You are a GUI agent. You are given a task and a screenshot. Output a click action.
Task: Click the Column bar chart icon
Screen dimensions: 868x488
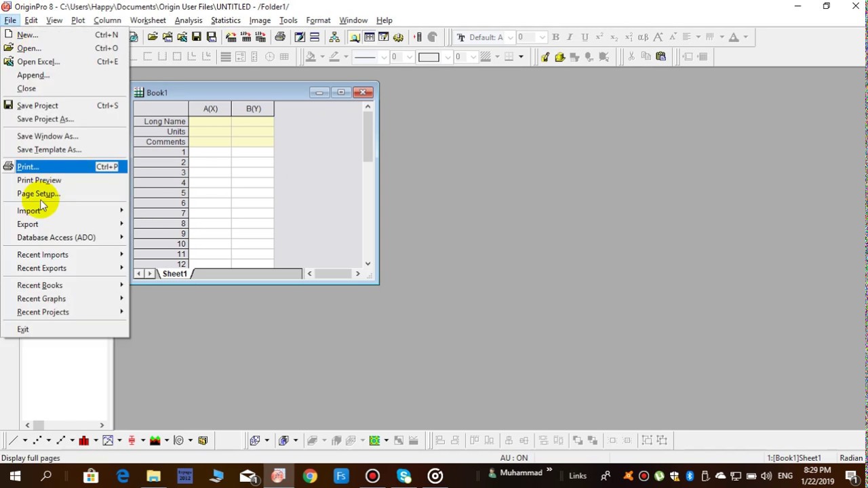pyautogui.click(x=84, y=441)
